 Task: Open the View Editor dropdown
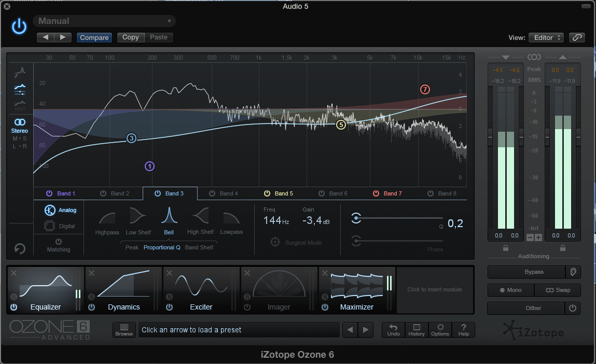(x=547, y=37)
